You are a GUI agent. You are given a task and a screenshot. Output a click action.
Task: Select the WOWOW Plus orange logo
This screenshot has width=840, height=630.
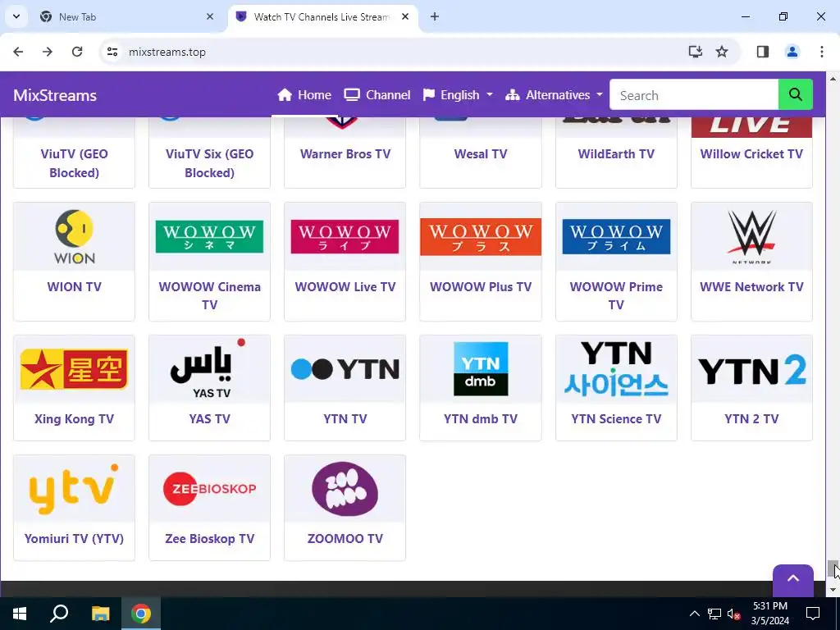[481, 236]
